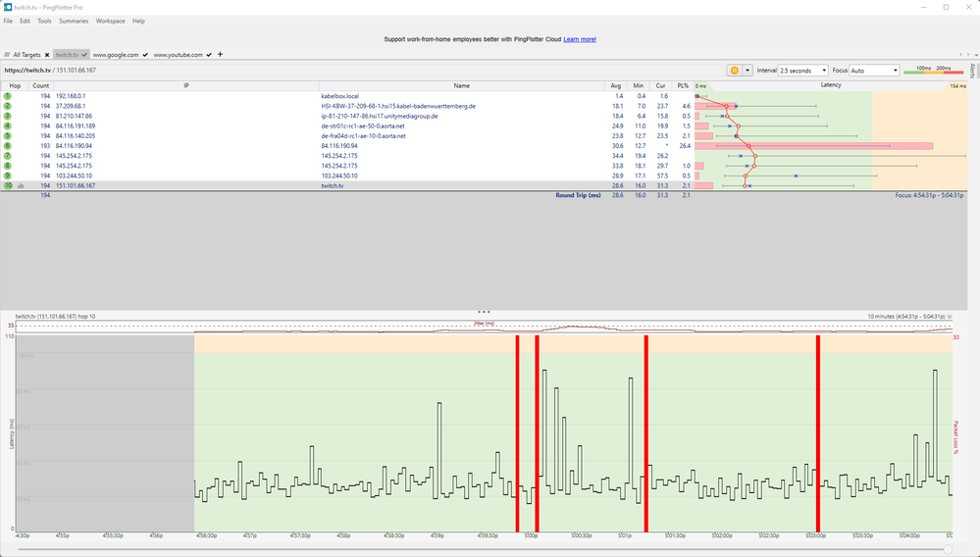
Task: Select hop 4 green indicator
Action: pyautogui.click(x=8, y=127)
